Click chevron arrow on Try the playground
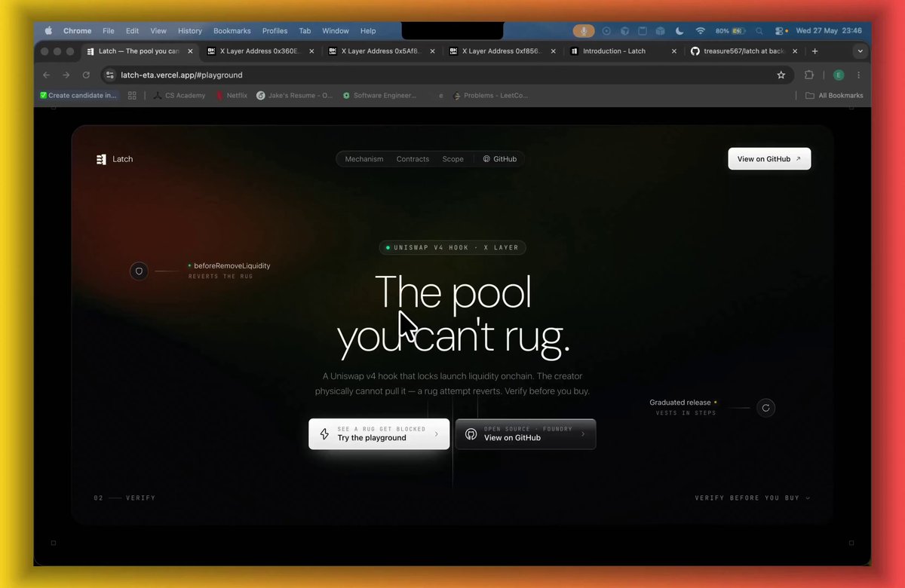This screenshot has width=905, height=588. tap(436, 434)
